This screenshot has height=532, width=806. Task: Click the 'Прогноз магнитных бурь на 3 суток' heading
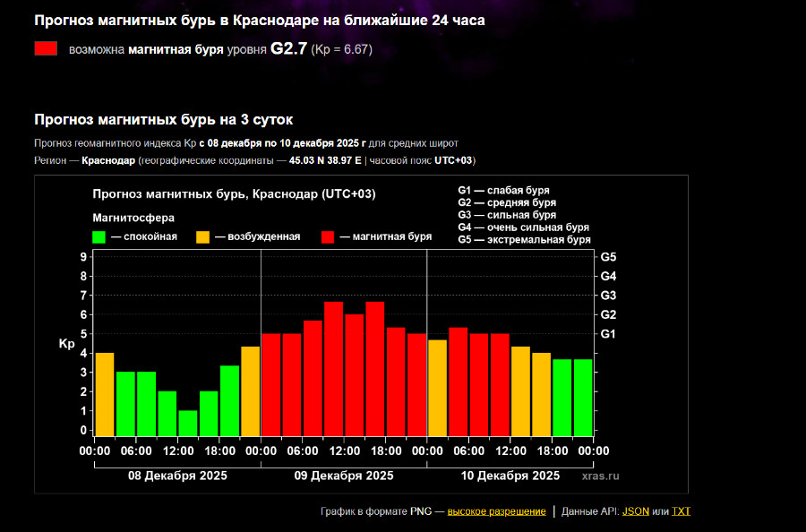coord(163,119)
